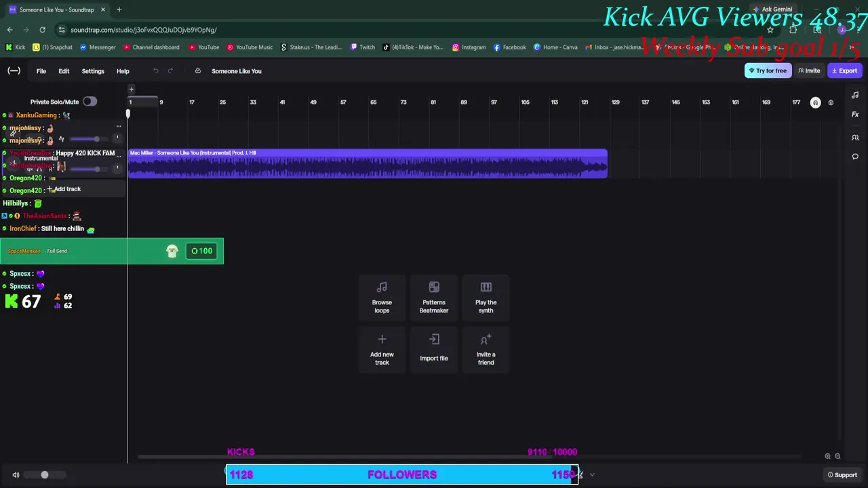Click the Play the synth tile
This screenshot has width=868, height=488.
(486, 298)
